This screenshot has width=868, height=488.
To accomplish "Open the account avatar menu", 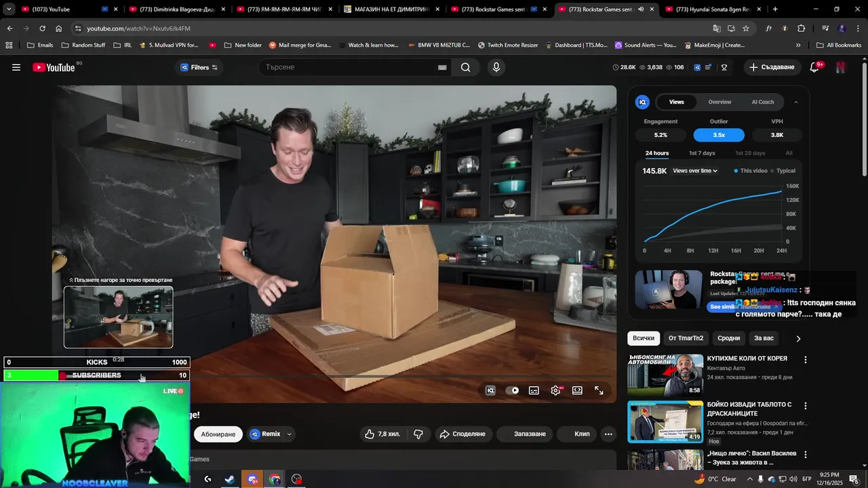I will point(840,67).
